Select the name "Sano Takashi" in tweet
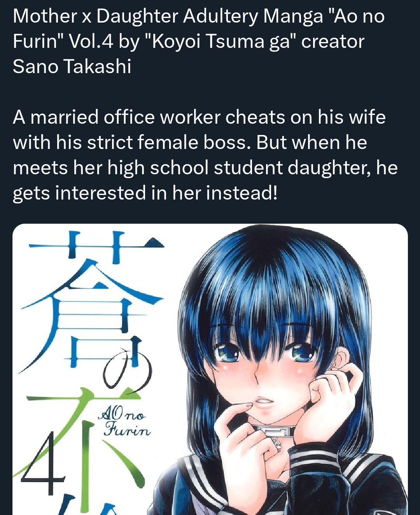Image resolution: width=420 pixels, height=515 pixels. (72, 66)
